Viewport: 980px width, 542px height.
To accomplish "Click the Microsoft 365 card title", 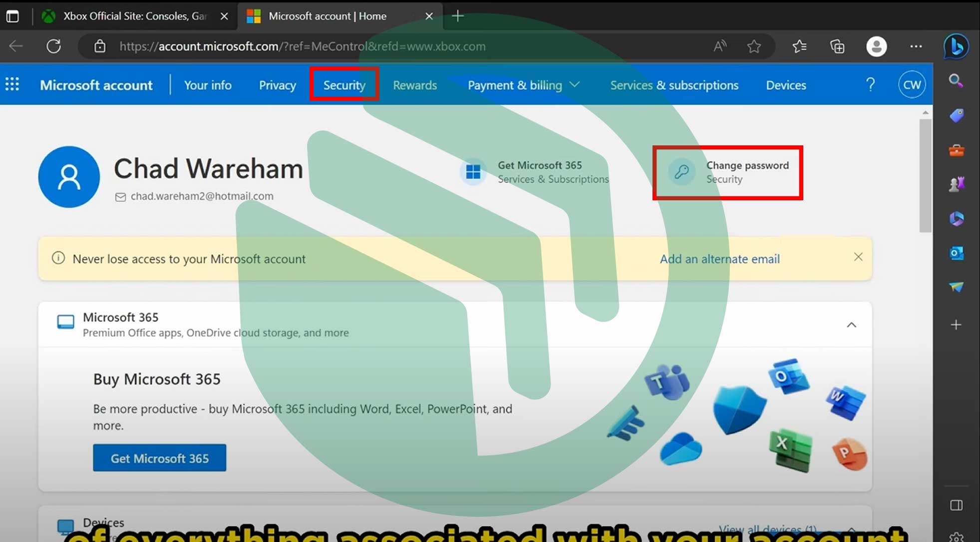I will [120, 317].
